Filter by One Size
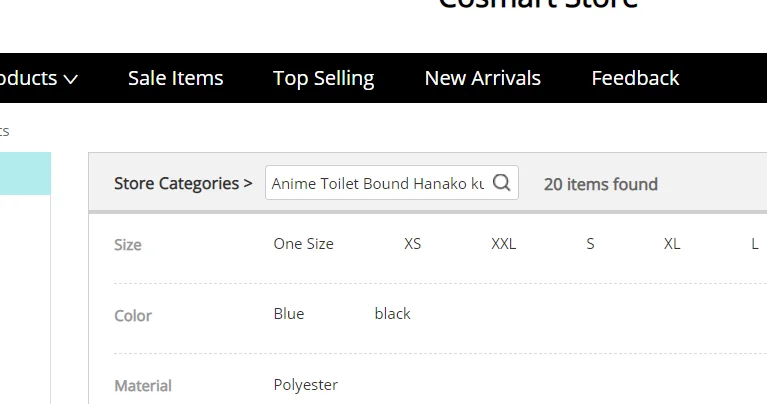 coord(304,244)
